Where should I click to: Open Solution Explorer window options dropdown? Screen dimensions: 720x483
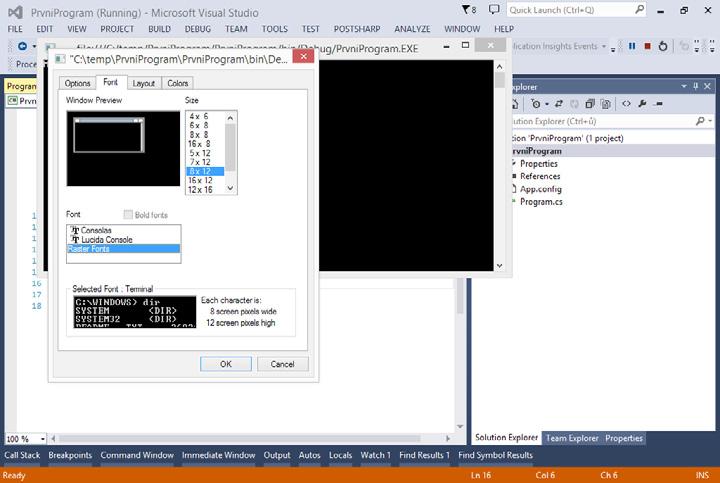pyautogui.click(x=684, y=86)
